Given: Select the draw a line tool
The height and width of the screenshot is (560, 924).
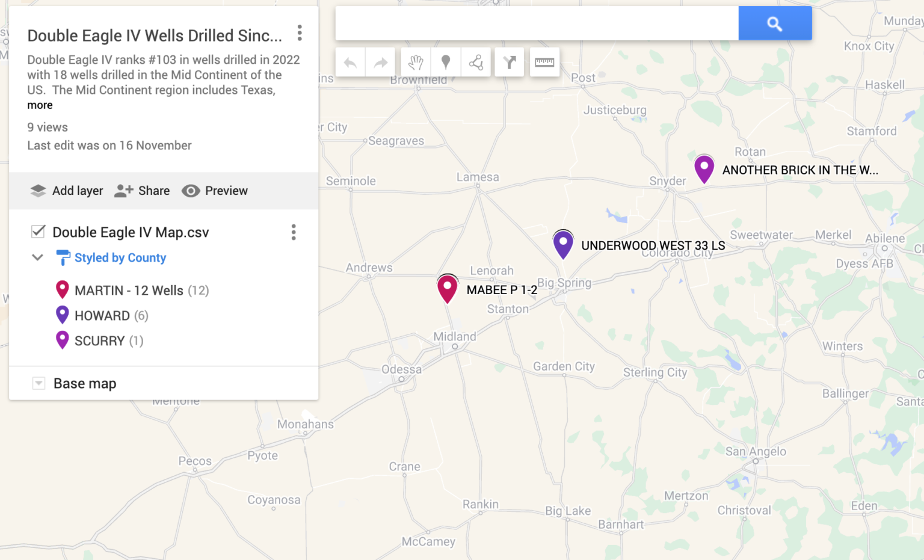Looking at the screenshot, I should (476, 63).
